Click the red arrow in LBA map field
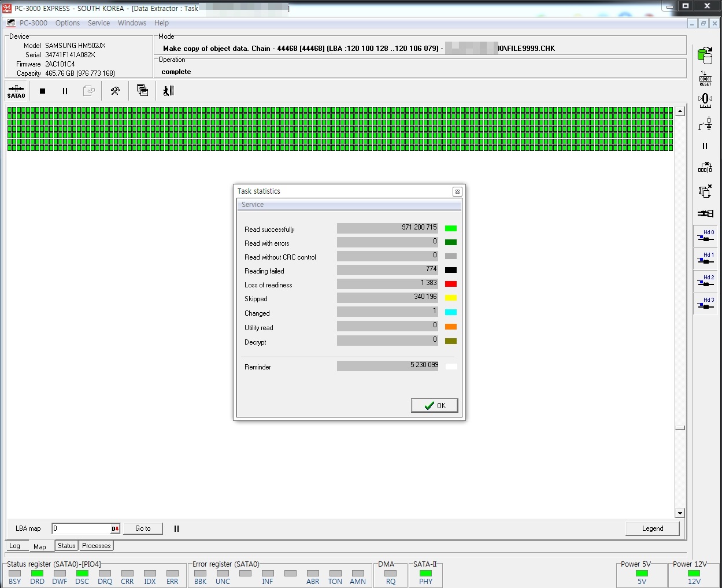The image size is (722, 588). pos(115,528)
